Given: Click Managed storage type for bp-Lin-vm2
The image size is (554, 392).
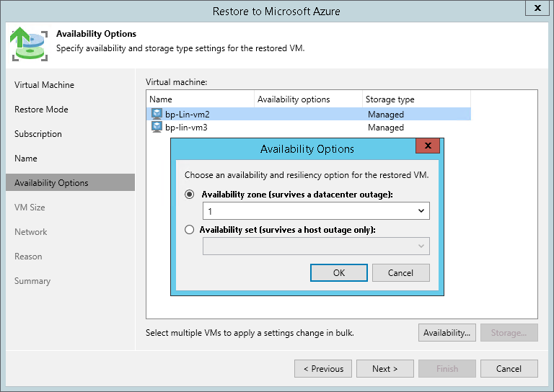Looking at the screenshot, I should coord(386,115).
